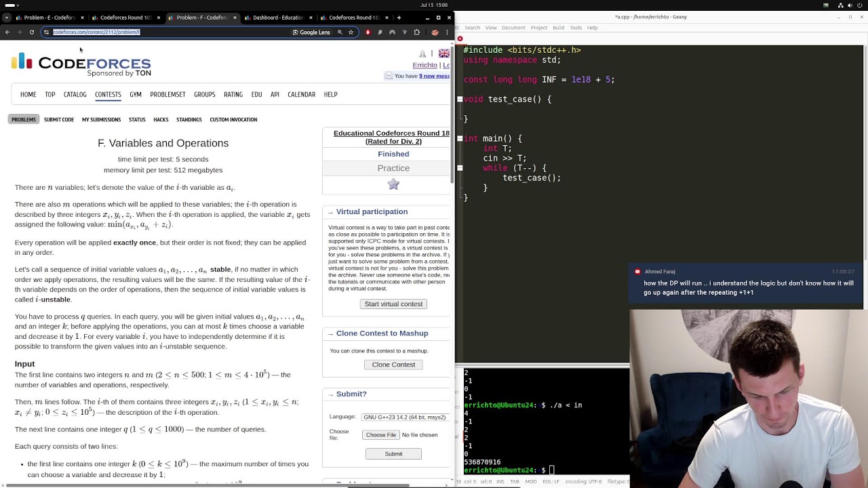868x488 pixels.
Task: Click the red extension icon in Chrome toolbar
Action: (x=368, y=32)
